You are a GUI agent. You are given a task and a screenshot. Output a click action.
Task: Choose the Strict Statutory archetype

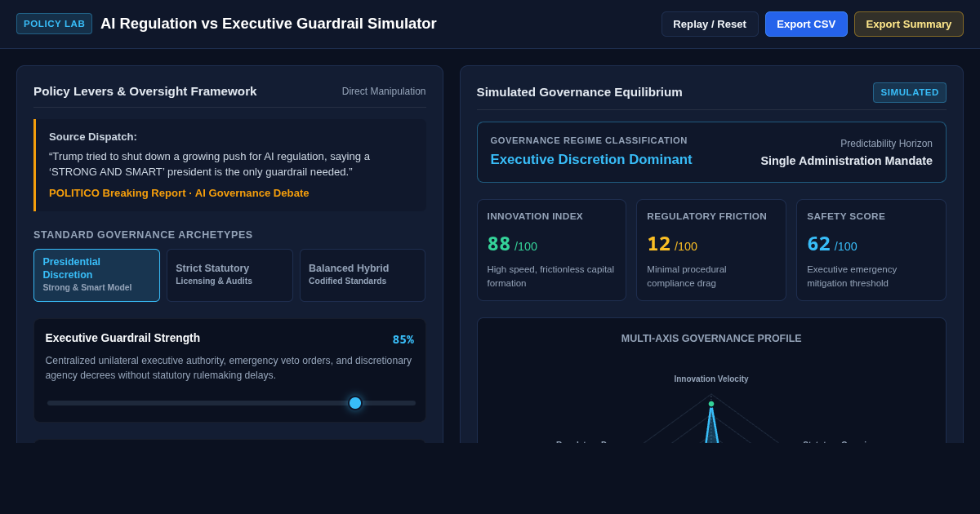coord(229,275)
